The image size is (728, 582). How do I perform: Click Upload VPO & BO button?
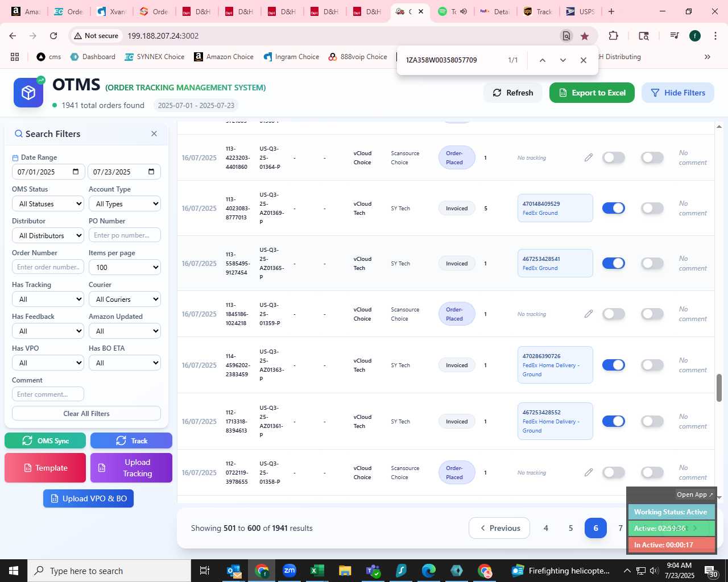88,498
